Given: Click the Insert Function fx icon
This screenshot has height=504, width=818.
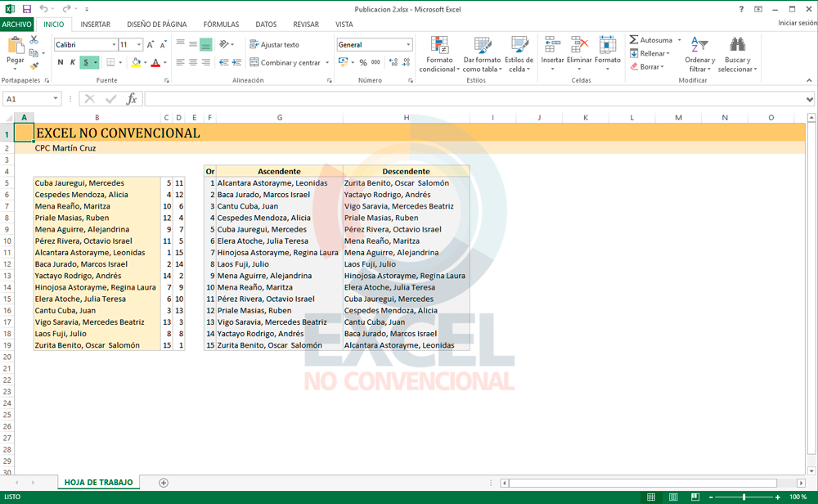Looking at the screenshot, I should [x=131, y=99].
